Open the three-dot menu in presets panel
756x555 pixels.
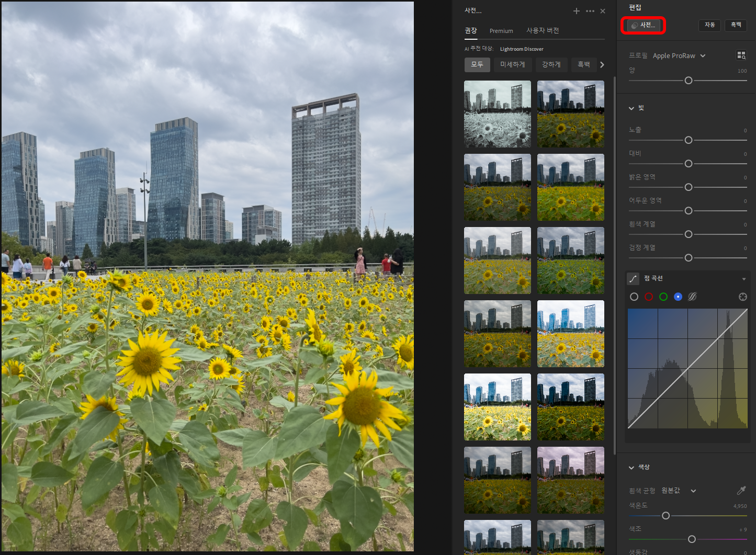[590, 11]
